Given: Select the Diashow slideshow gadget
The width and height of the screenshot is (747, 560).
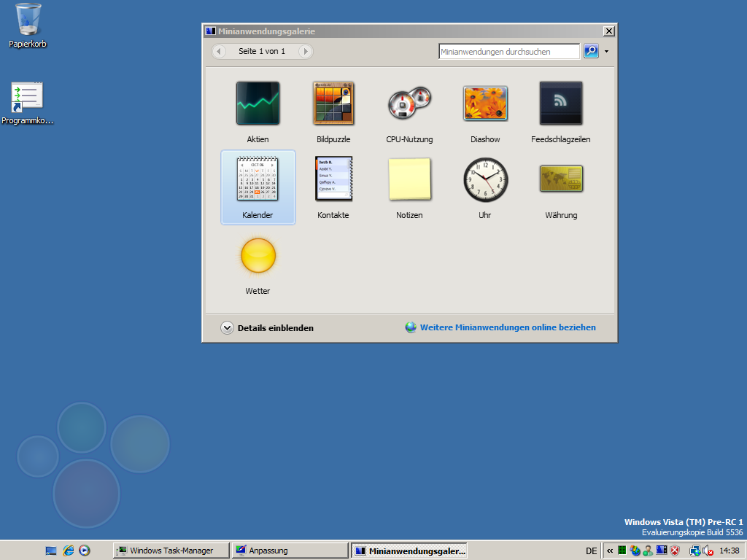Looking at the screenshot, I should 485,104.
